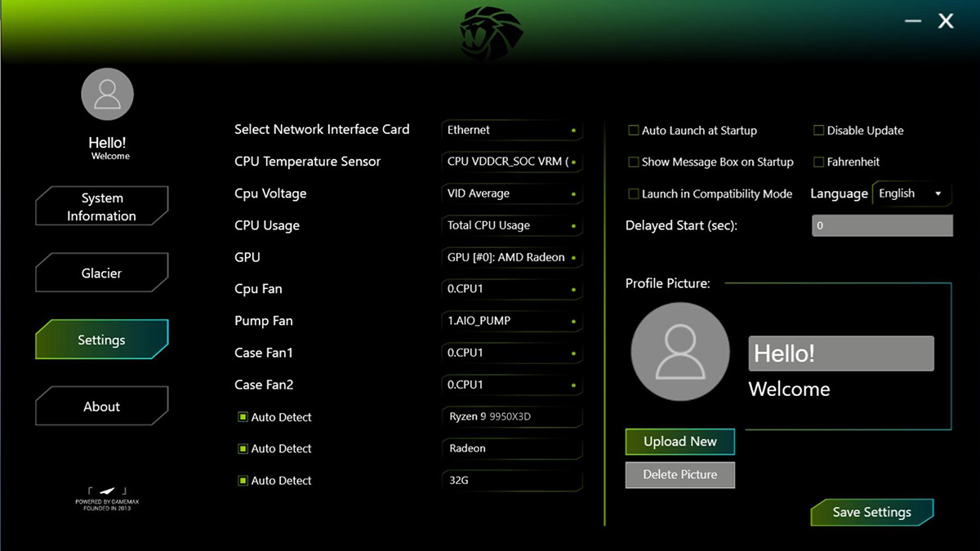Enable Auto Launch at Startup
The image size is (980, 551).
[x=634, y=131]
